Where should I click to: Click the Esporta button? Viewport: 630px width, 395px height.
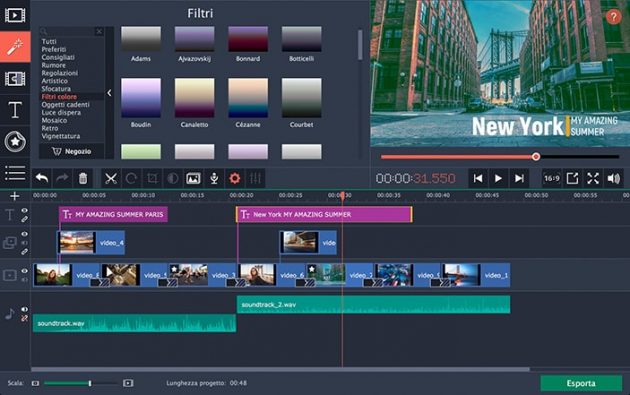581,383
